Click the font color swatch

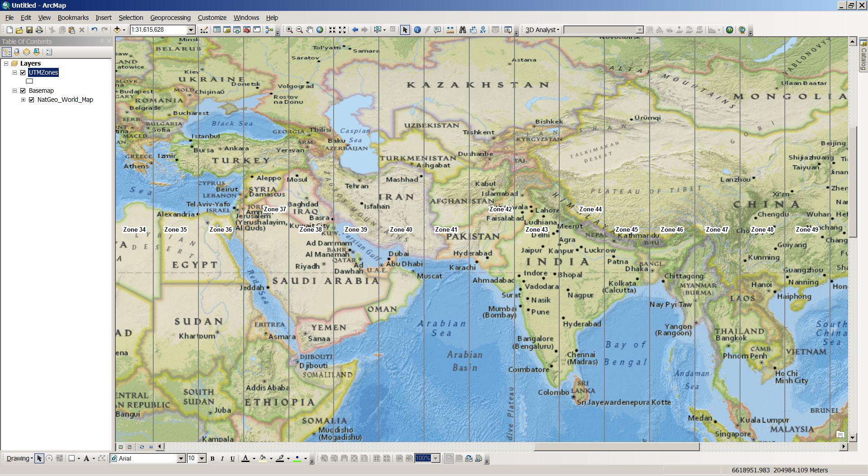coord(245,458)
